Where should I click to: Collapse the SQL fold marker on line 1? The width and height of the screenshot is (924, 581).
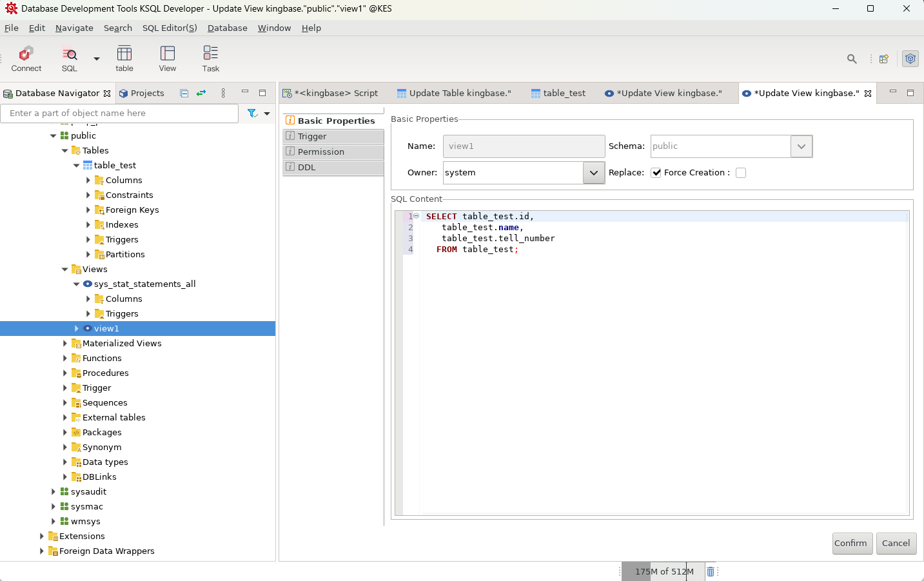point(417,216)
